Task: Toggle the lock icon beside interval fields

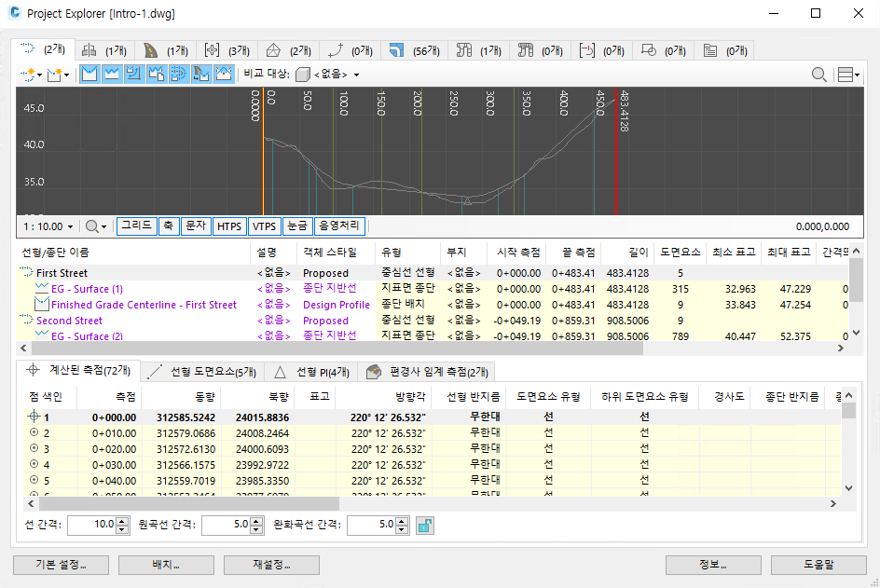Action: 425,526
